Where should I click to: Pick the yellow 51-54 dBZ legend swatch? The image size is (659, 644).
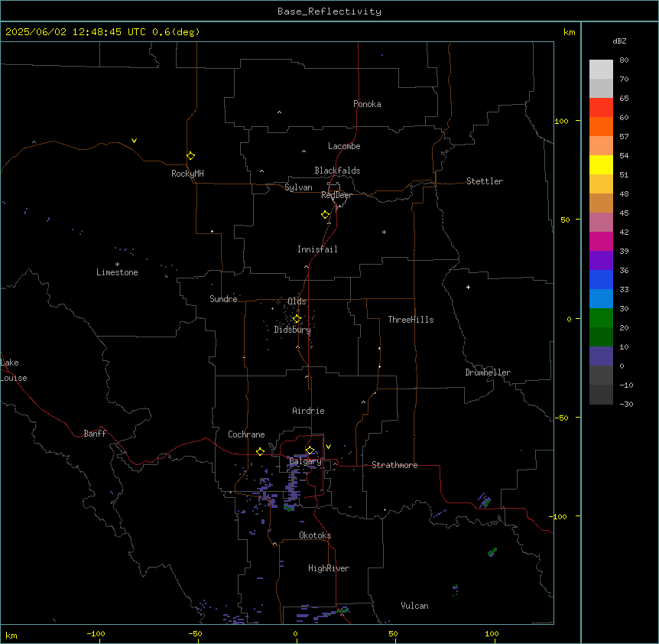tap(601, 164)
